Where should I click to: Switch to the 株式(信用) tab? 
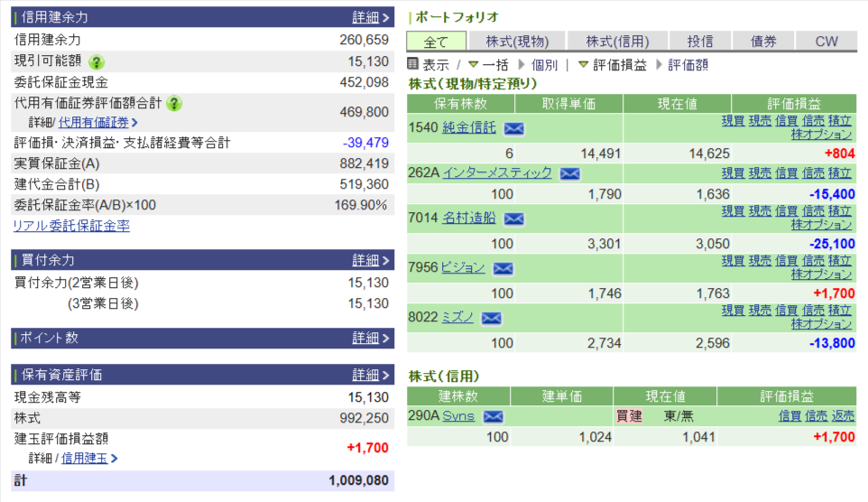tap(617, 41)
